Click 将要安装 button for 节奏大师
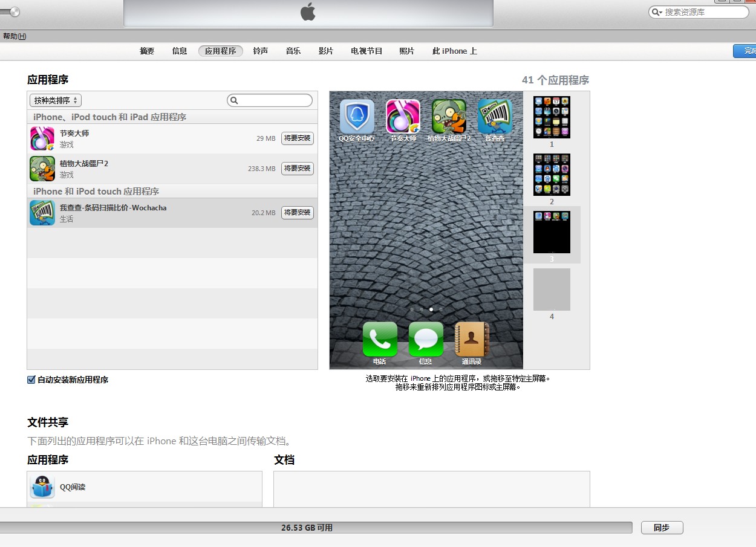The width and height of the screenshot is (756, 547). coord(298,138)
